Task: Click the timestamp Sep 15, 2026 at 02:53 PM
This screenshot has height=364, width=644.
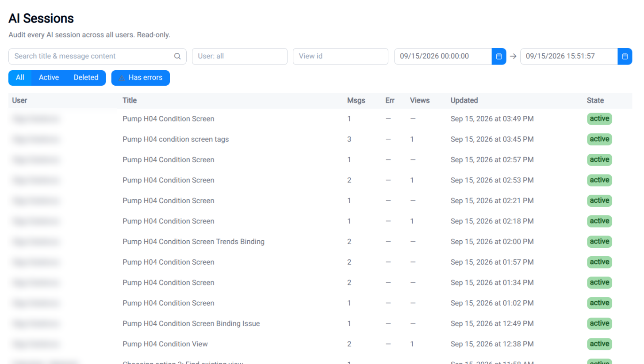Action: (x=492, y=180)
